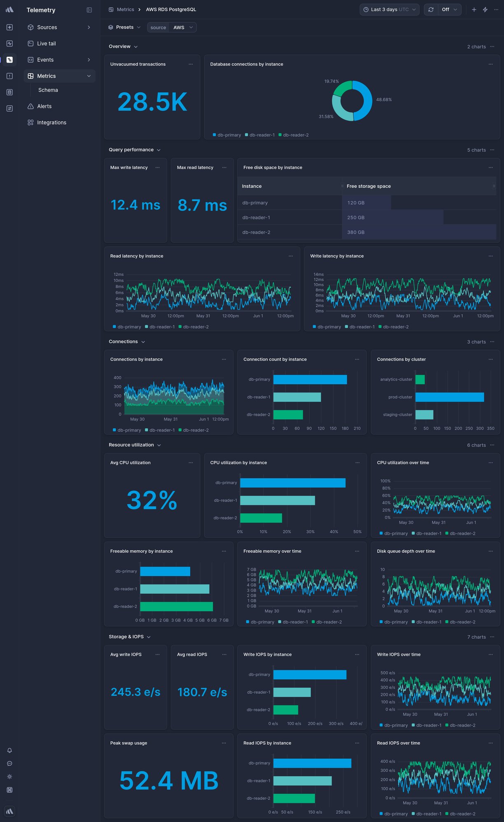This screenshot has width=504, height=822.
Task: Click AWS RDS PostgreSQL breadcrumb title
Action: [x=171, y=9]
